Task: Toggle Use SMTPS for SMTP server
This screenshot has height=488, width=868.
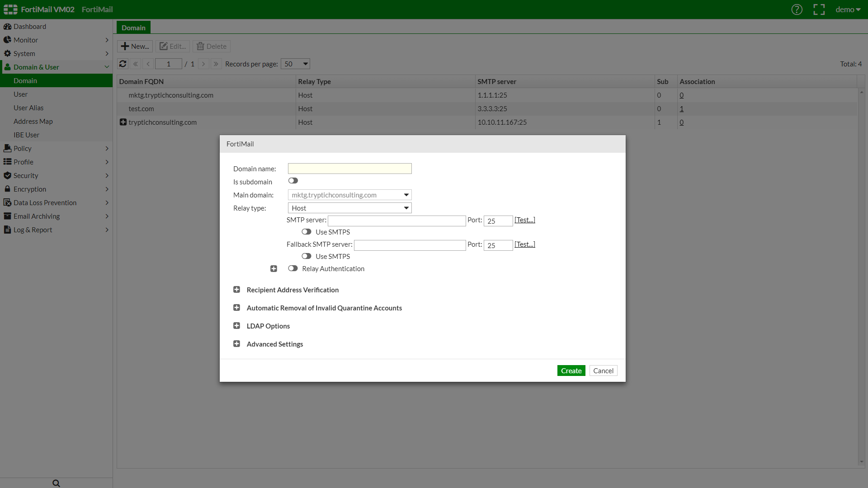Action: [x=307, y=232]
